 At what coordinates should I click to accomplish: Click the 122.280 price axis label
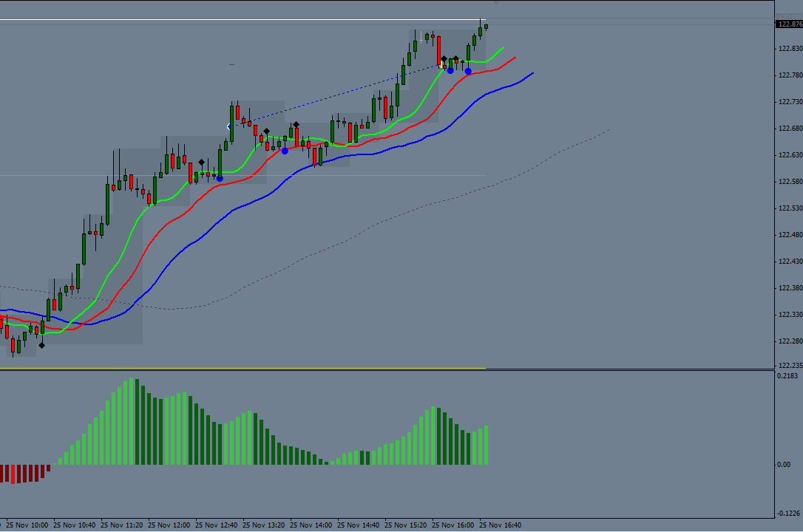(790, 341)
